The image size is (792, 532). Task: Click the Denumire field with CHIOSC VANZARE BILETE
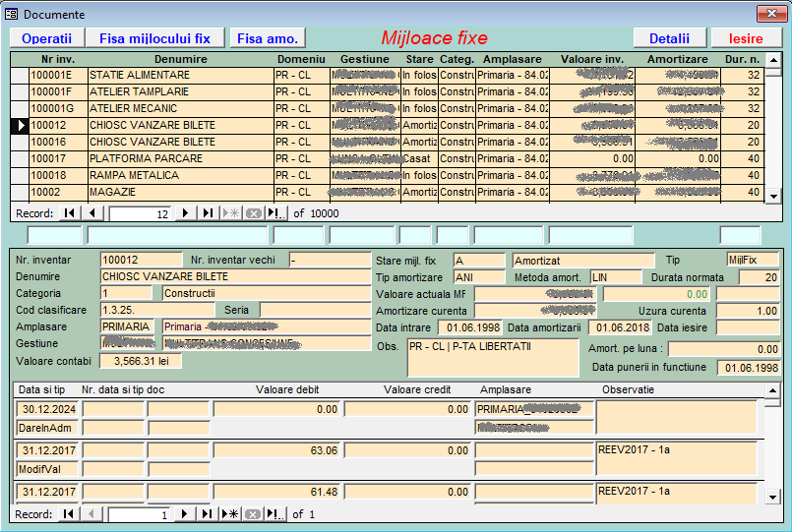point(233,277)
